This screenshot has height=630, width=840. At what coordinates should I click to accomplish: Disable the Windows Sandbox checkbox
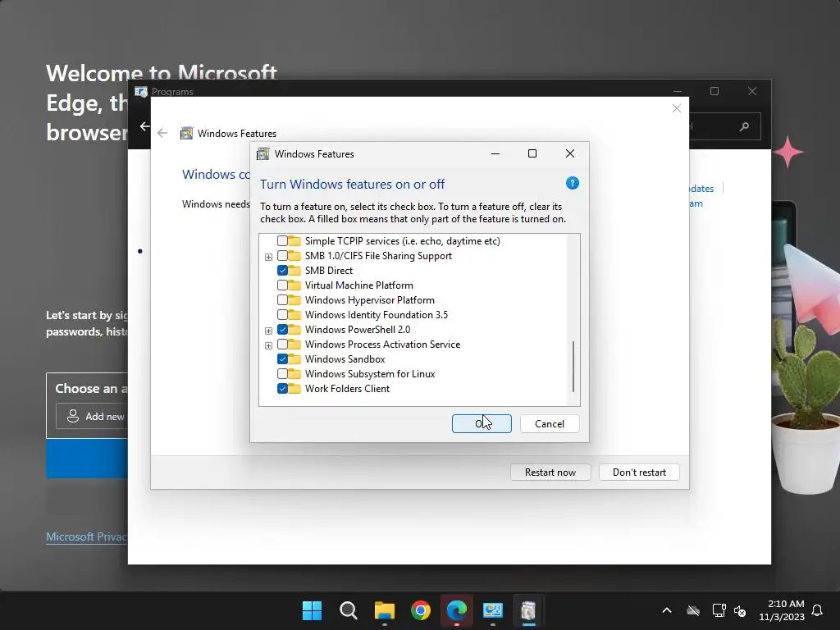tap(282, 359)
